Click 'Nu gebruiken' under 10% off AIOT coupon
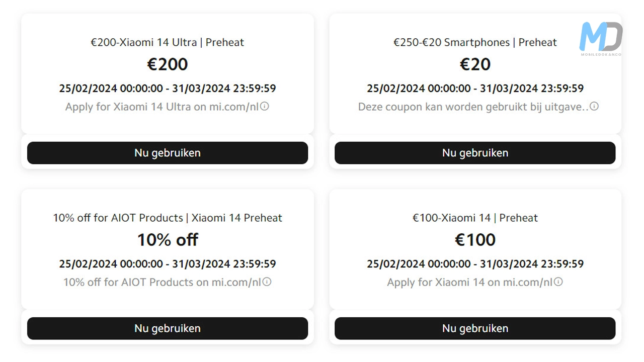This screenshot has width=644, height=362. pyautogui.click(x=167, y=328)
